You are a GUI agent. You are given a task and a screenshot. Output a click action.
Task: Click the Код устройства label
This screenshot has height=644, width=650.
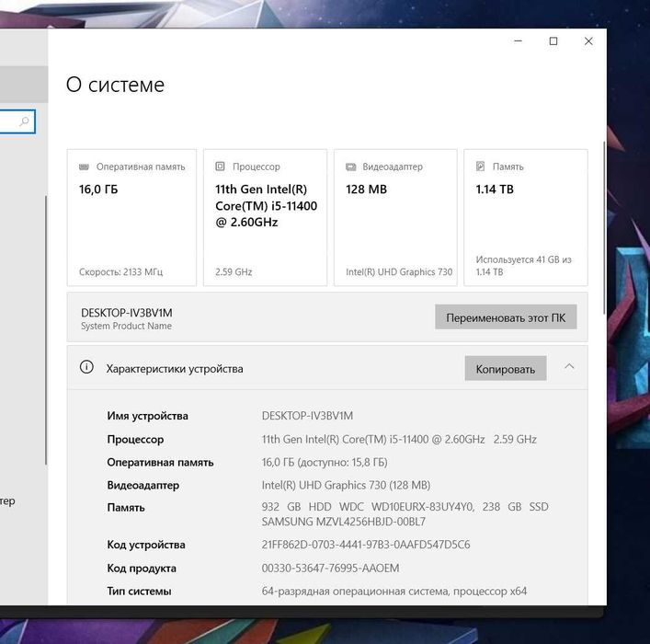[x=146, y=545]
